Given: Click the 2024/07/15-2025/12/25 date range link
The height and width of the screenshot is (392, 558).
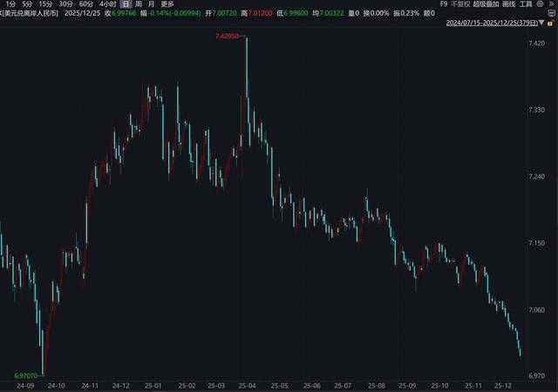Looking at the screenshot, I should pos(492,23).
